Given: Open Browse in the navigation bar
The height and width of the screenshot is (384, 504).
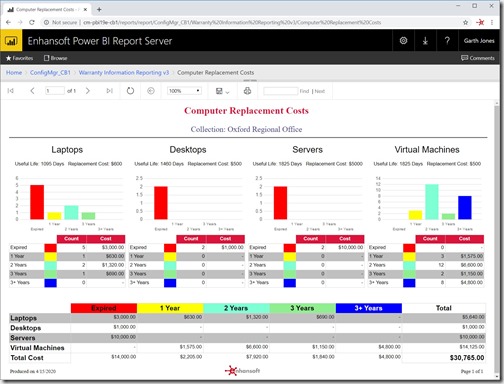Looking at the screenshot, I should point(56,58).
